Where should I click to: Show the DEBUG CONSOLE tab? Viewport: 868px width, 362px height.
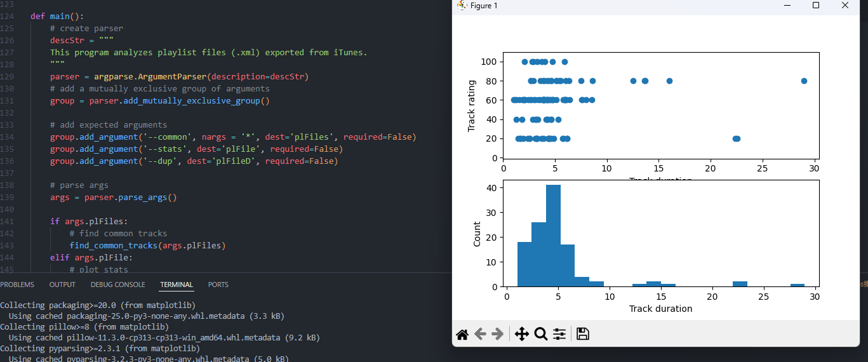pyautogui.click(x=117, y=285)
